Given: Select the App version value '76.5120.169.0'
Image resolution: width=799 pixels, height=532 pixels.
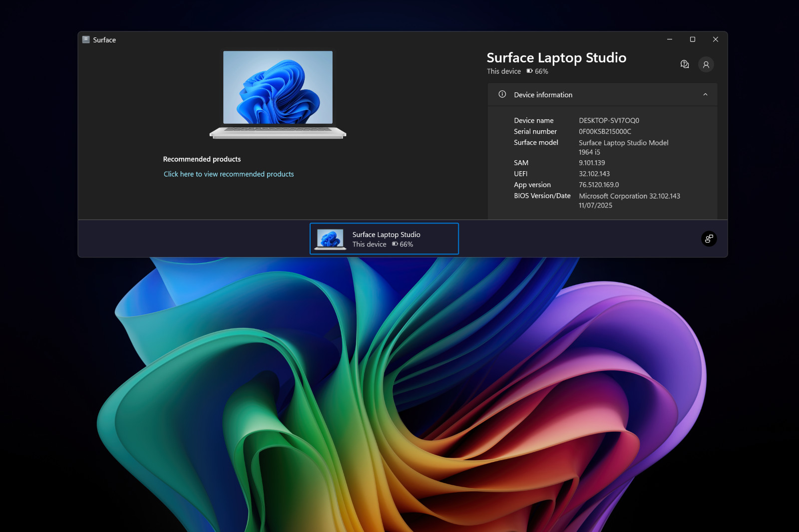Looking at the screenshot, I should pos(599,185).
